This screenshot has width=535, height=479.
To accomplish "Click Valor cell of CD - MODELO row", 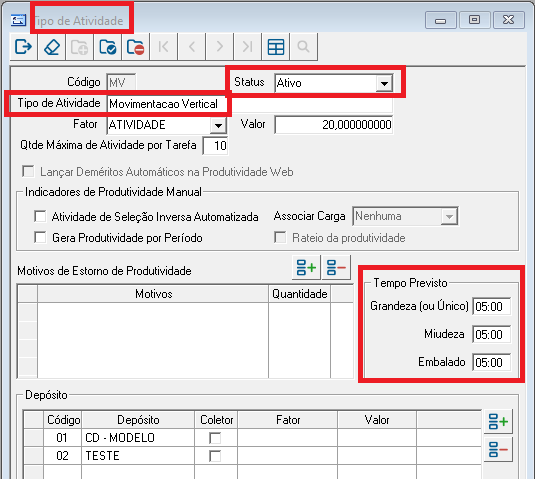I will (377, 438).
